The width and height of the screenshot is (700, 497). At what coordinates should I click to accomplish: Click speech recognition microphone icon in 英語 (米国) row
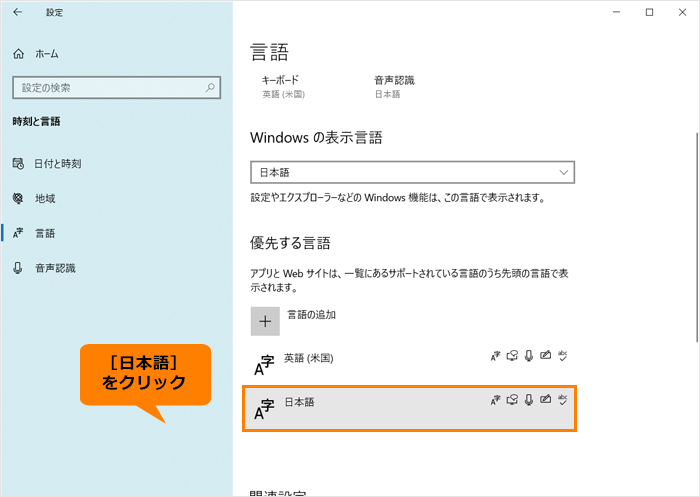click(x=529, y=356)
